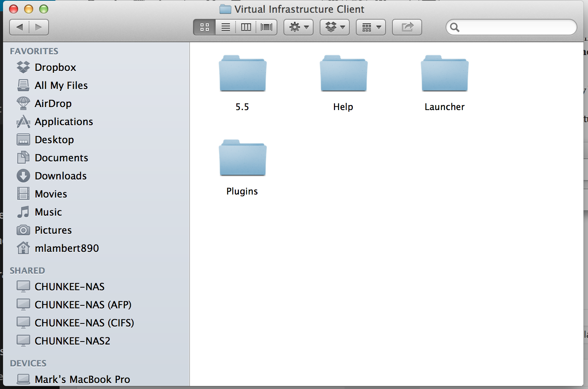The image size is (588, 389).
Task: Open the Plugins folder
Action: coord(242,158)
